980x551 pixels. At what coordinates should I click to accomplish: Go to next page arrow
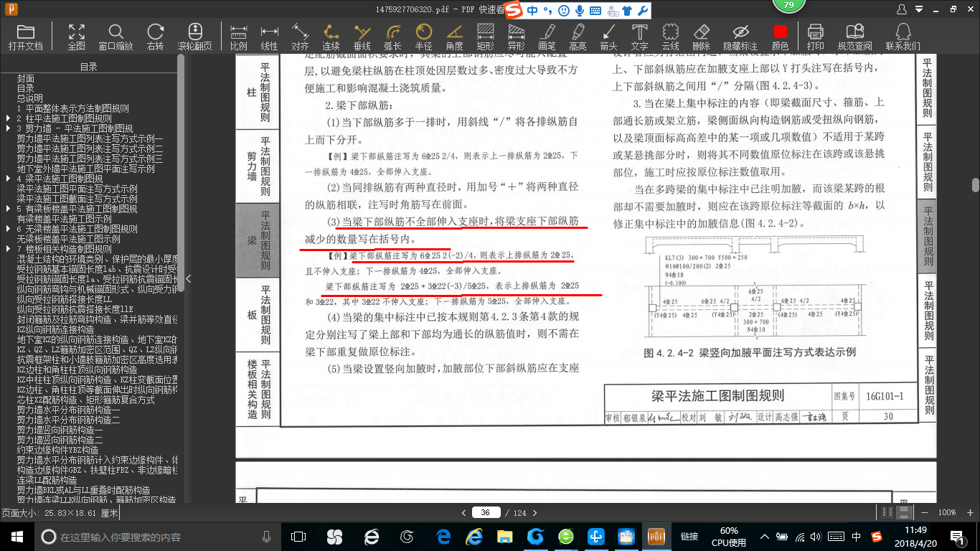coord(535,512)
